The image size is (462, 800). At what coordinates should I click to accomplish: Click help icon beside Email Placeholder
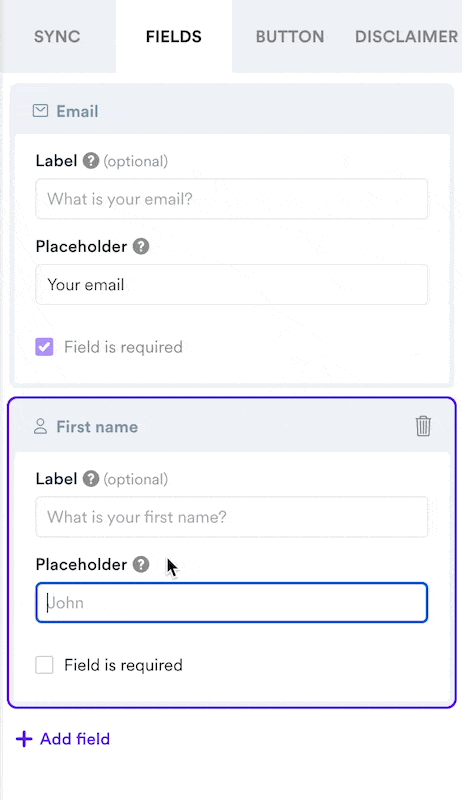click(141, 246)
